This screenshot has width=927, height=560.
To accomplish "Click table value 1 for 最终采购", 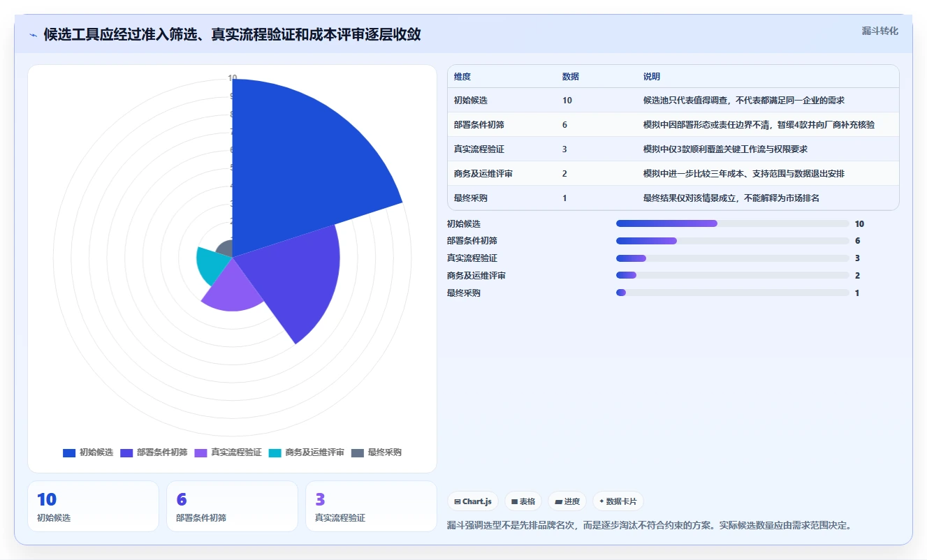I will tap(564, 198).
